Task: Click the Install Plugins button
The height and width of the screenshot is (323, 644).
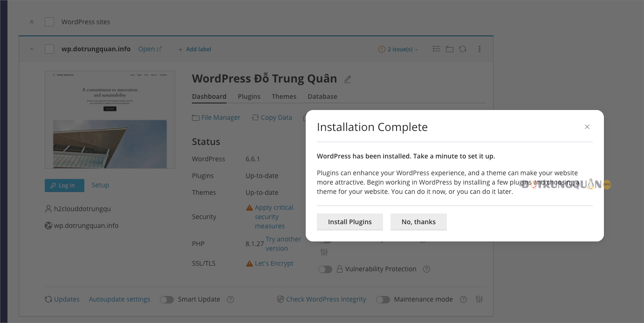Action: [x=350, y=222]
